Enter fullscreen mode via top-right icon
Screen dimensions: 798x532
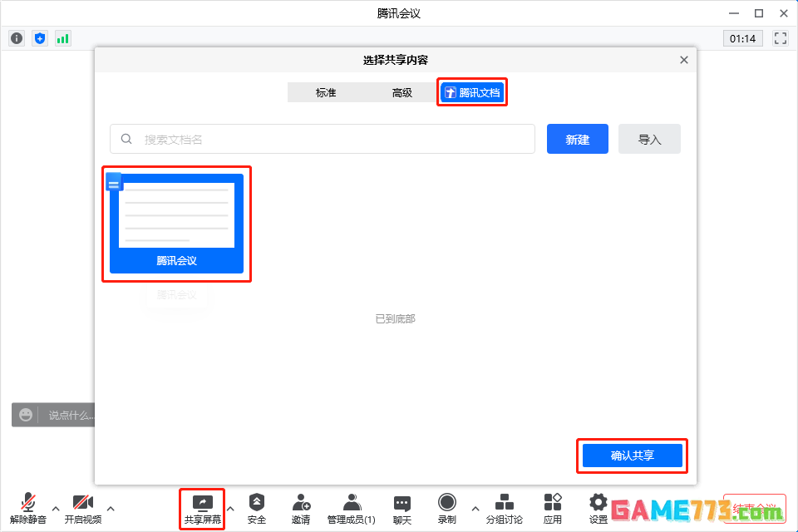[780, 38]
